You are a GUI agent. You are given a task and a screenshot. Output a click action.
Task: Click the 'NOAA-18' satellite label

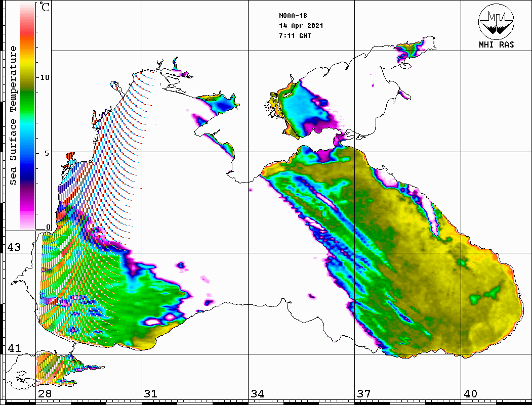click(293, 16)
